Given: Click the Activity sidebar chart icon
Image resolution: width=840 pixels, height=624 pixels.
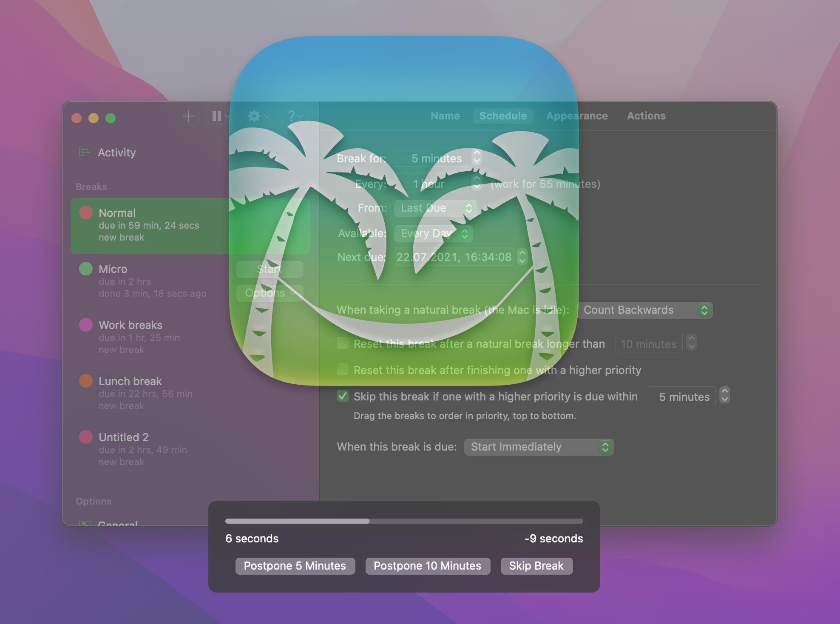Looking at the screenshot, I should click(85, 152).
